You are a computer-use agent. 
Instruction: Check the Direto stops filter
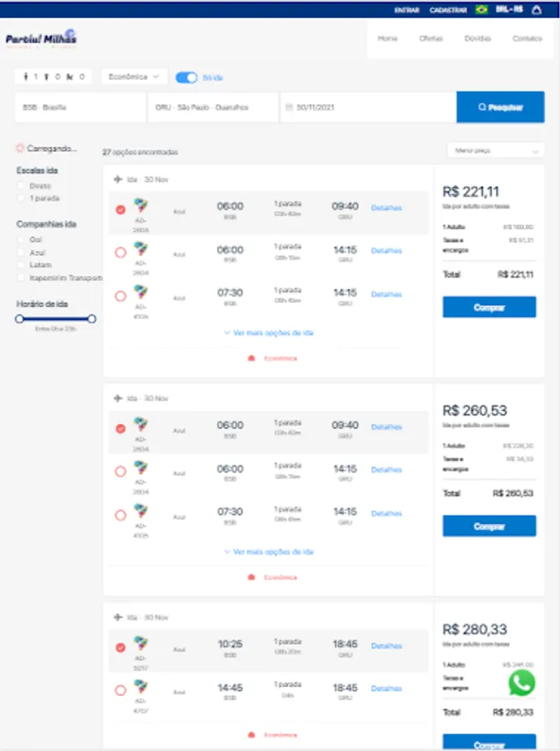point(21,185)
